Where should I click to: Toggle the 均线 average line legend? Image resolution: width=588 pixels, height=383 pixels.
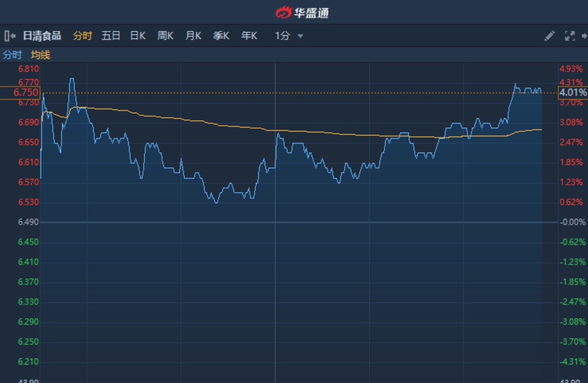tap(40, 55)
